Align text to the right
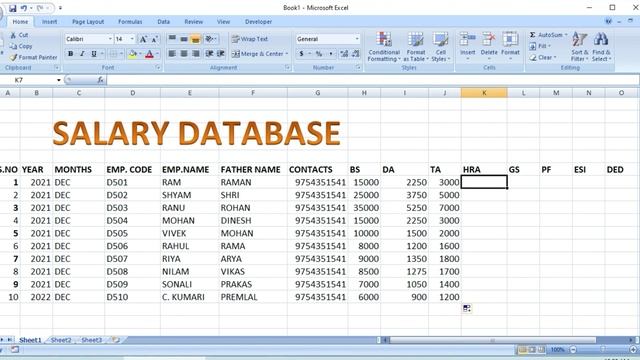Screen dimensions: 640x360 pyautogui.click(x=196, y=54)
